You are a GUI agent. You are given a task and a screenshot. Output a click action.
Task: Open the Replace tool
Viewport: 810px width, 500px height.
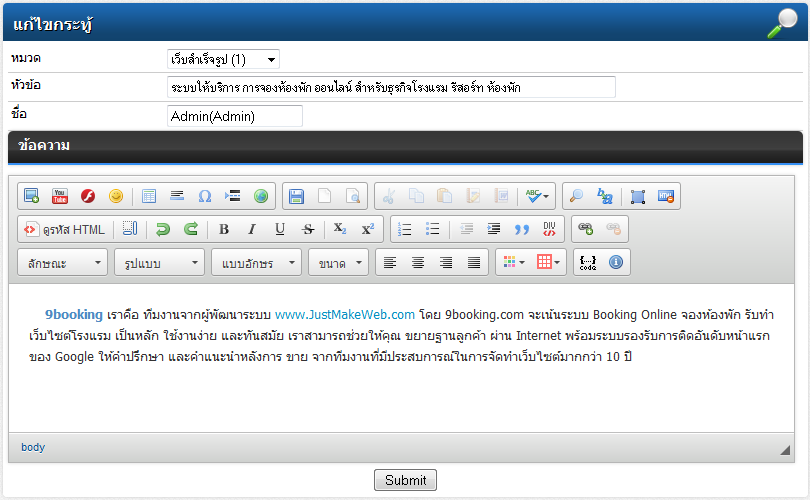coord(604,196)
